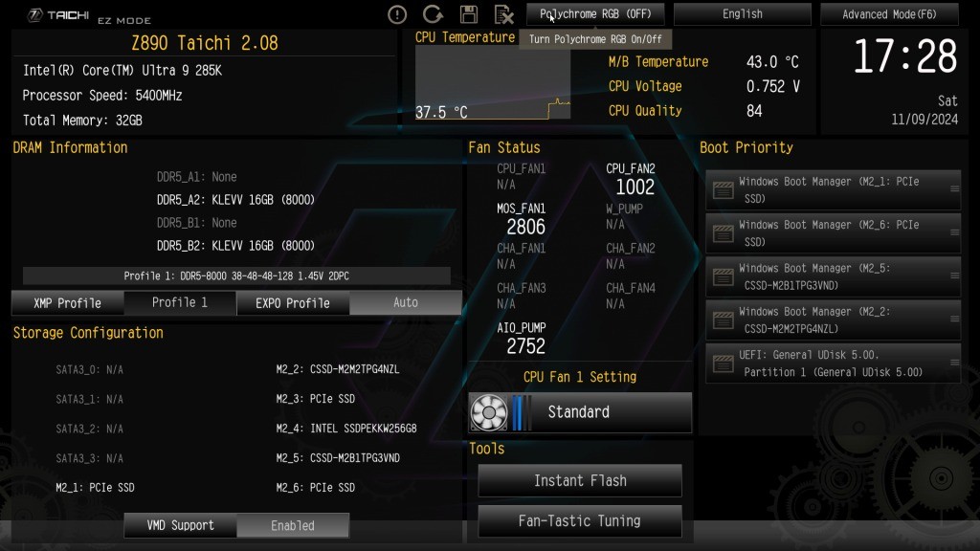Click drive icon of M2_1 boot entry

click(724, 190)
